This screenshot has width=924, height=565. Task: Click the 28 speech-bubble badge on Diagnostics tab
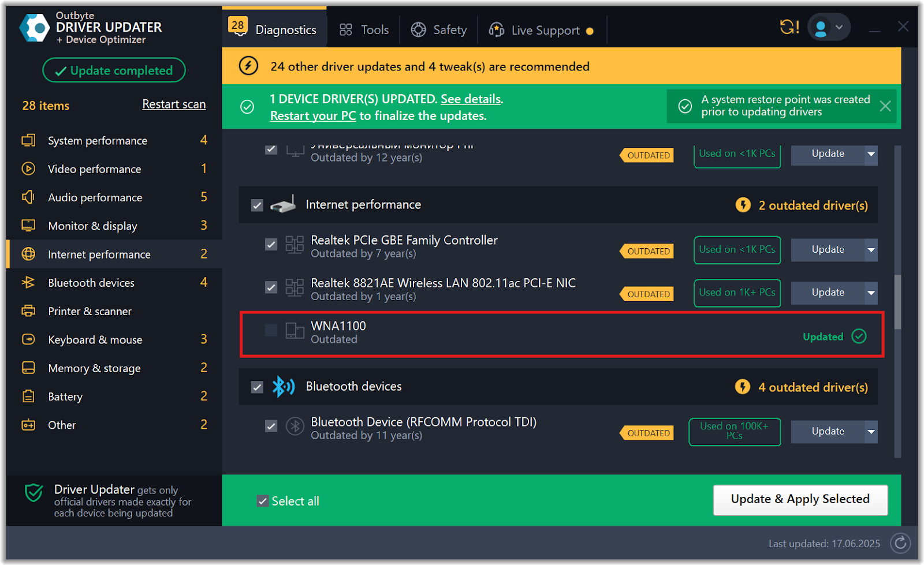[238, 25]
